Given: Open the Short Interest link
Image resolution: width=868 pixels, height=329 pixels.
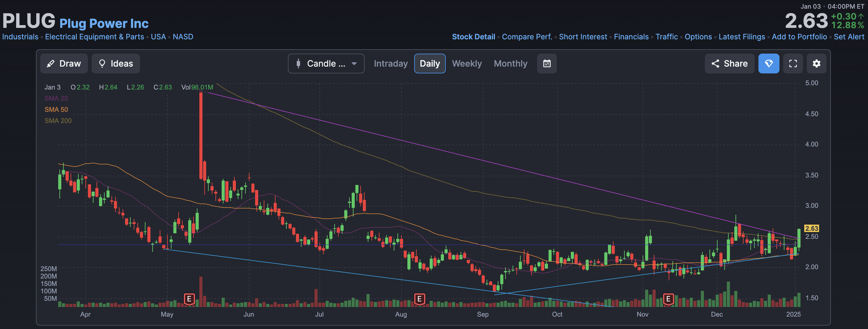Looking at the screenshot, I should 583,37.
